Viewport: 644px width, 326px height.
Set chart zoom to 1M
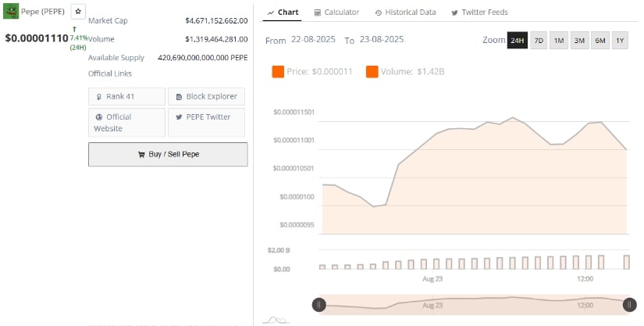(x=559, y=41)
